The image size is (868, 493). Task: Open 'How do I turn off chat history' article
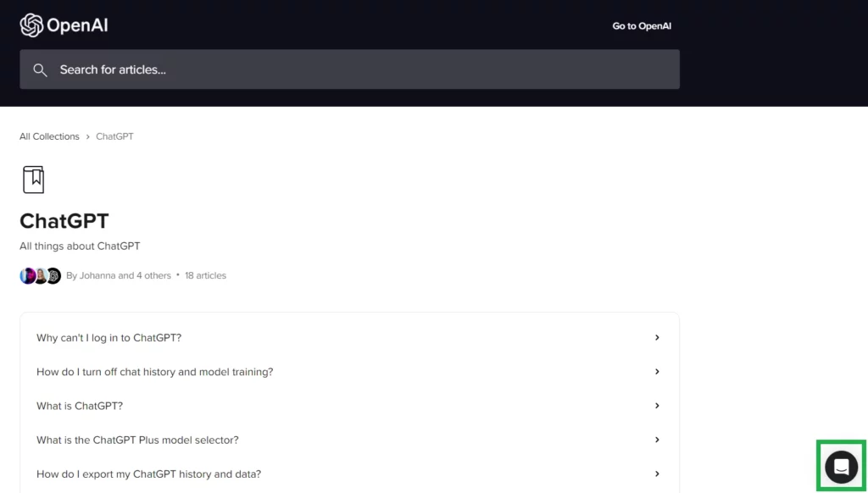349,372
